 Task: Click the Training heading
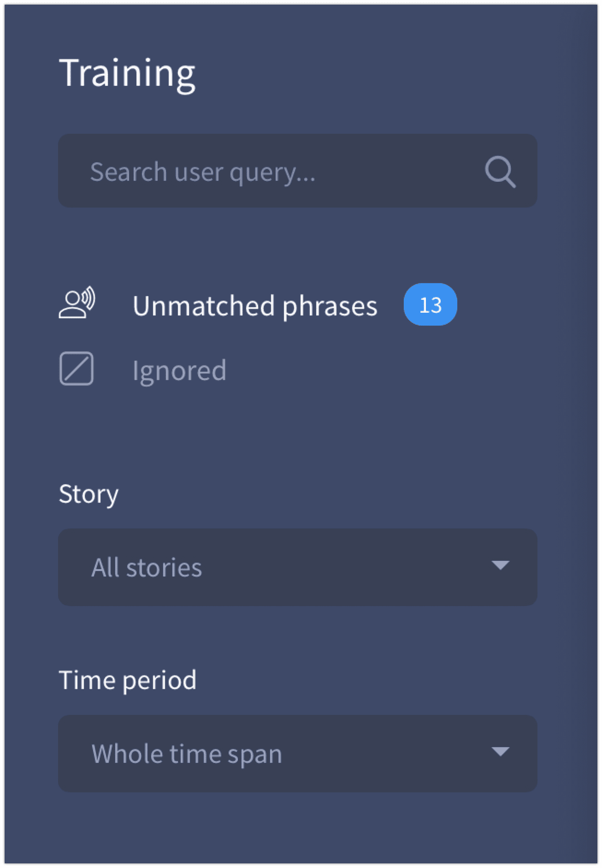[127, 74]
